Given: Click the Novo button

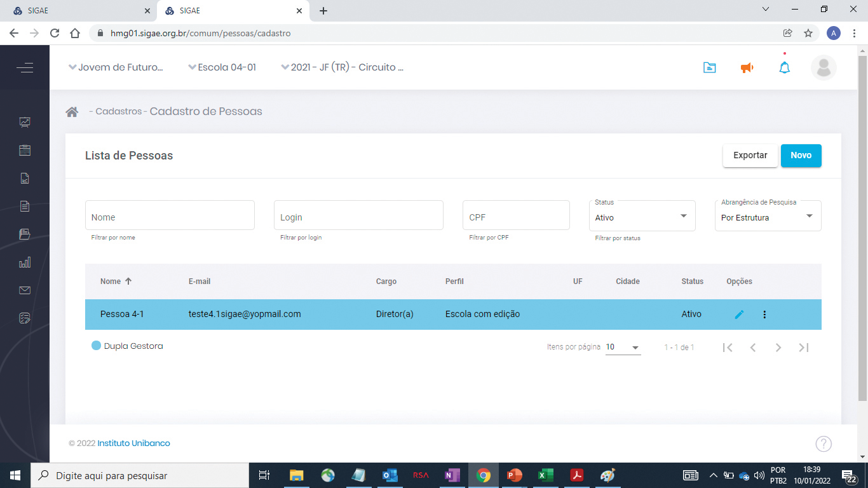Looking at the screenshot, I should [801, 156].
